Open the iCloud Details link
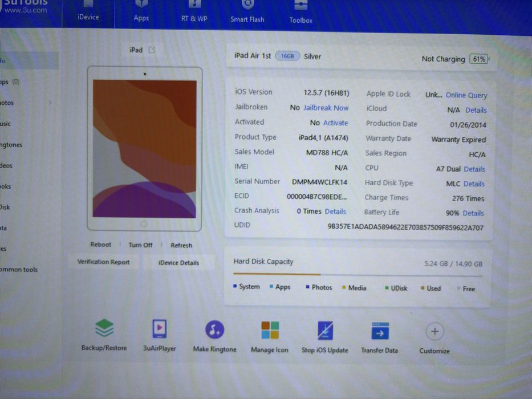This screenshot has width=532, height=399. click(x=476, y=110)
